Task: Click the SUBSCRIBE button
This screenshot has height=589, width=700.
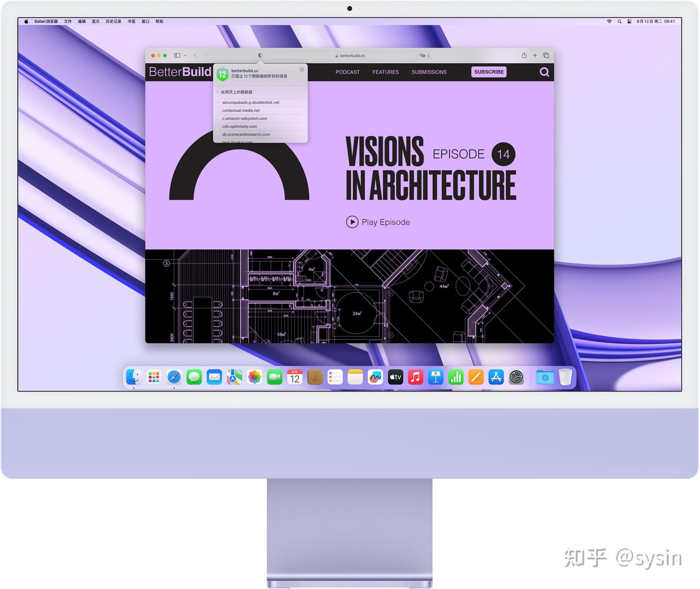Action: (489, 72)
